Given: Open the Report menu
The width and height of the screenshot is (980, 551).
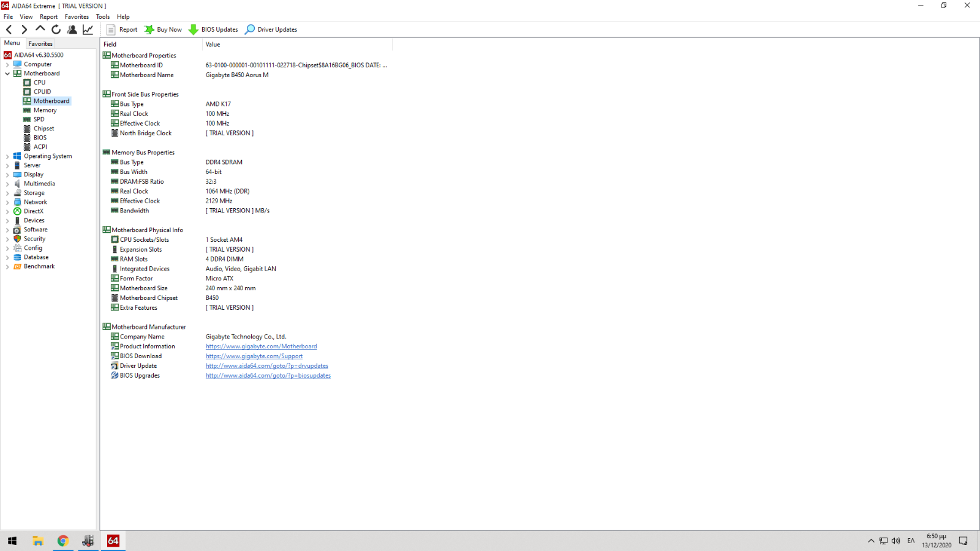Looking at the screenshot, I should [49, 17].
